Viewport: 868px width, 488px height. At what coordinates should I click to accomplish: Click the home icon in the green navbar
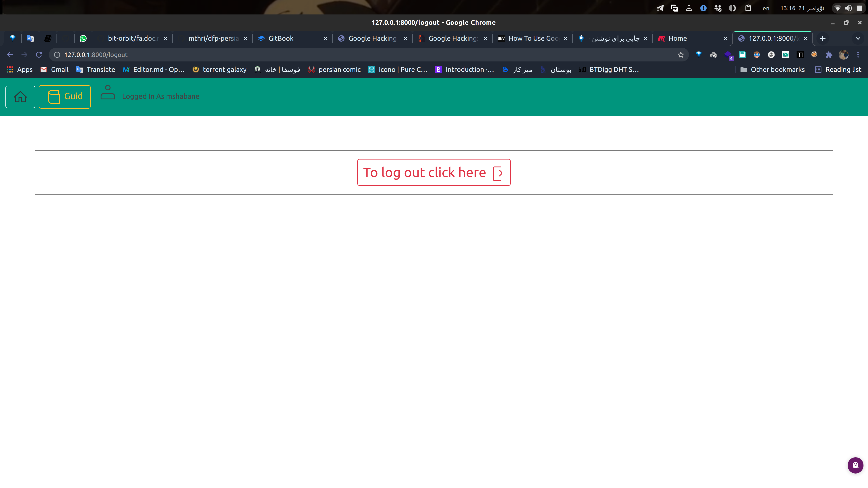[x=20, y=97]
